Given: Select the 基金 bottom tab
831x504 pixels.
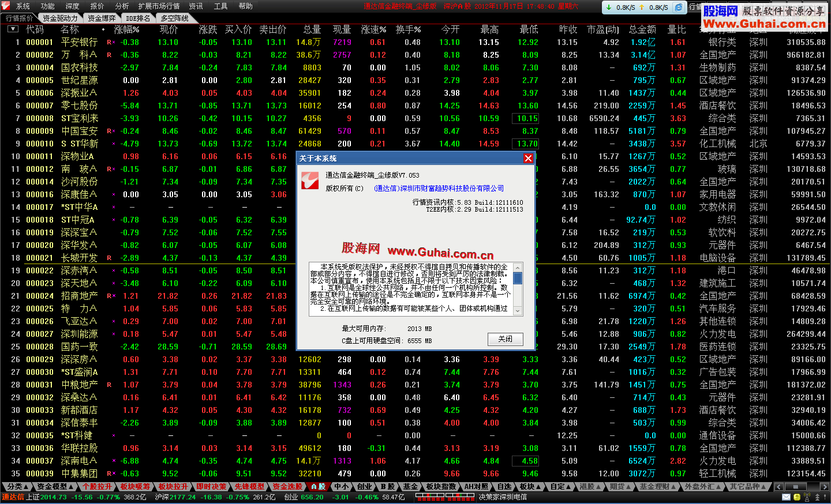Looking at the screenshot, I should click(x=410, y=487).
